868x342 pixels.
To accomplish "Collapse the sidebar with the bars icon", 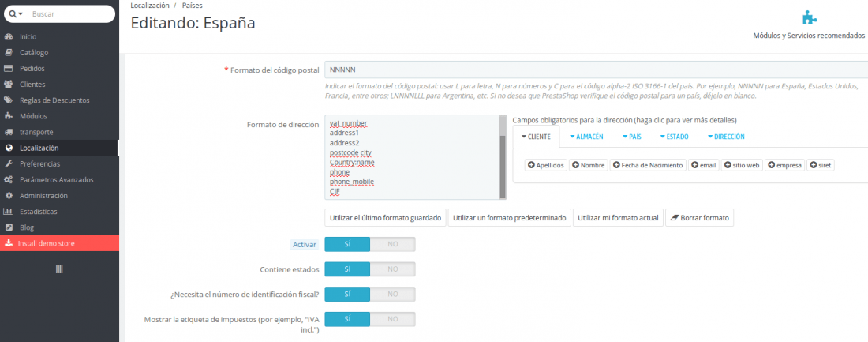I will click(x=59, y=269).
